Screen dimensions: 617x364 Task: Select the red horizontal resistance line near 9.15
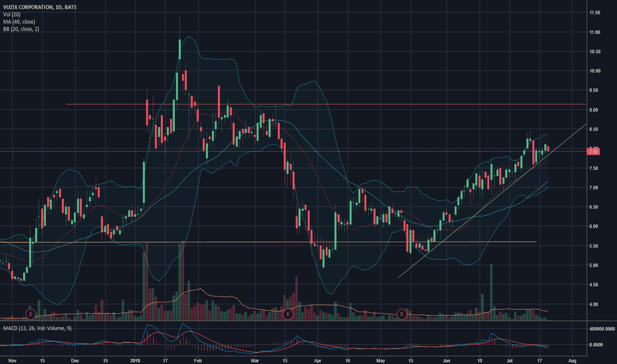(x=326, y=105)
